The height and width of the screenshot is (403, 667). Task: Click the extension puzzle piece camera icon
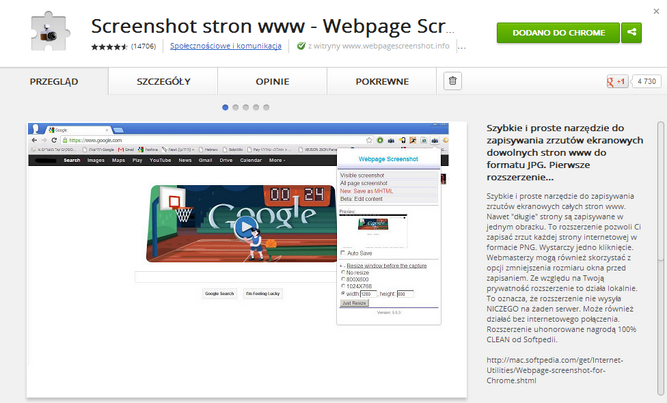pyautogui.click(x=50, y=31)
